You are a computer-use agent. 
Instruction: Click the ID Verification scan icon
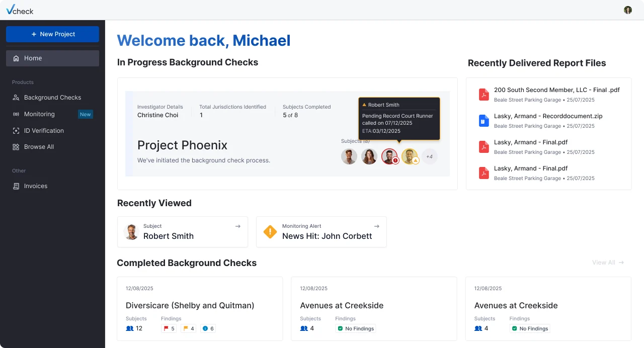tap(16, 131)
